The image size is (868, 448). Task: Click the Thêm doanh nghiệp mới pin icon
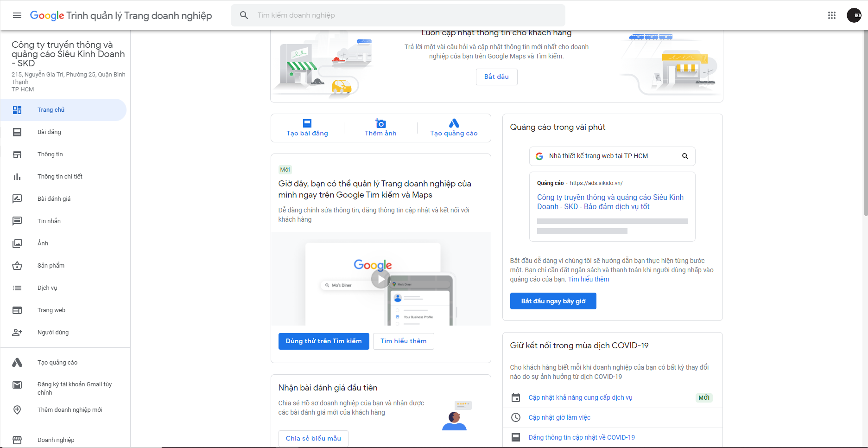coord(17,410)
